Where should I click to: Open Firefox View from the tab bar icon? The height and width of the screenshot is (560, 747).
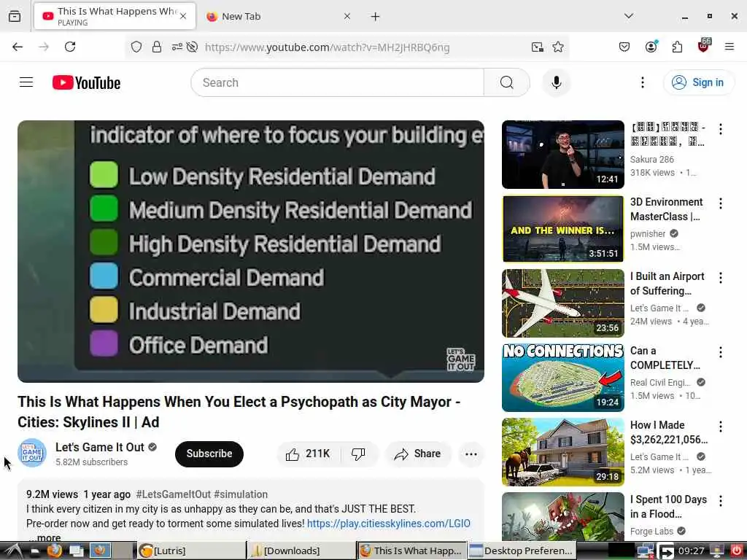click(15, 16)
